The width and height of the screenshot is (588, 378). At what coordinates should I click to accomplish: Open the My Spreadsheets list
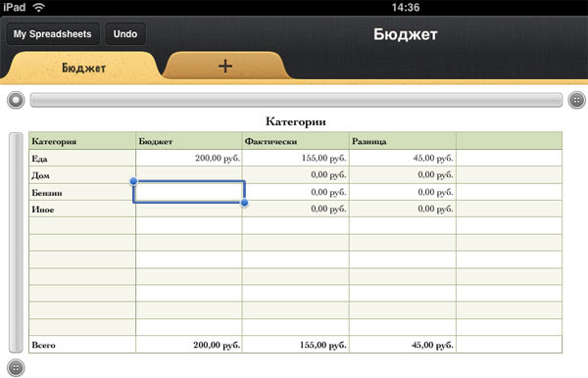(53, 34)
